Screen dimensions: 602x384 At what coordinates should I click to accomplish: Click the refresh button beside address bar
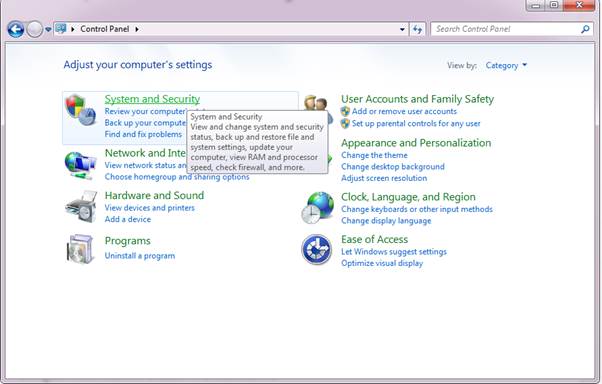417,29
